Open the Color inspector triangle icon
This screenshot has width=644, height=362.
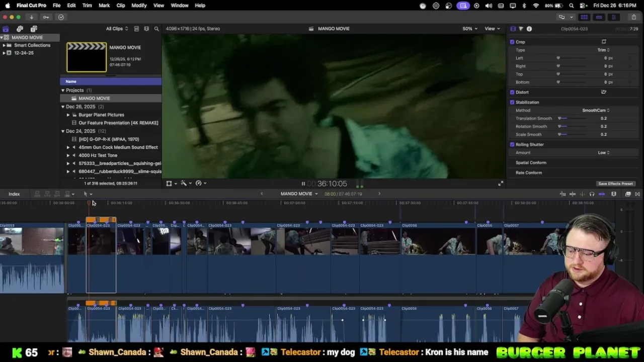(521, 29)
